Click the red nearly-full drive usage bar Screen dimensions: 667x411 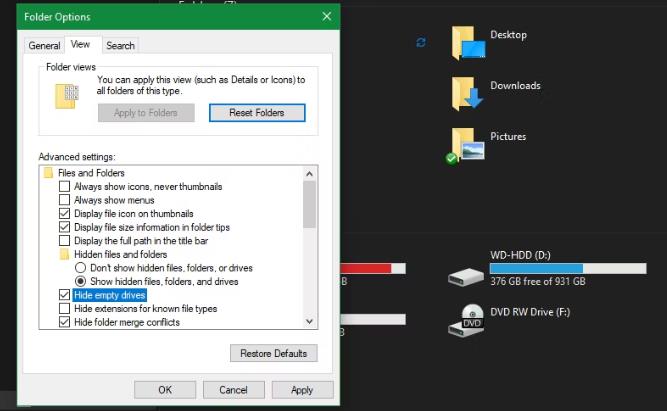tap(373, 268)
